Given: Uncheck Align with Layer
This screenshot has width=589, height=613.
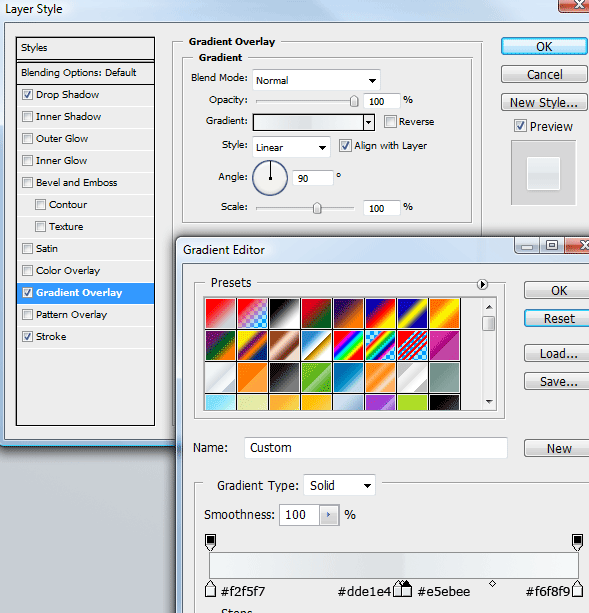Looking at the screenshot, I should point(345,146).
